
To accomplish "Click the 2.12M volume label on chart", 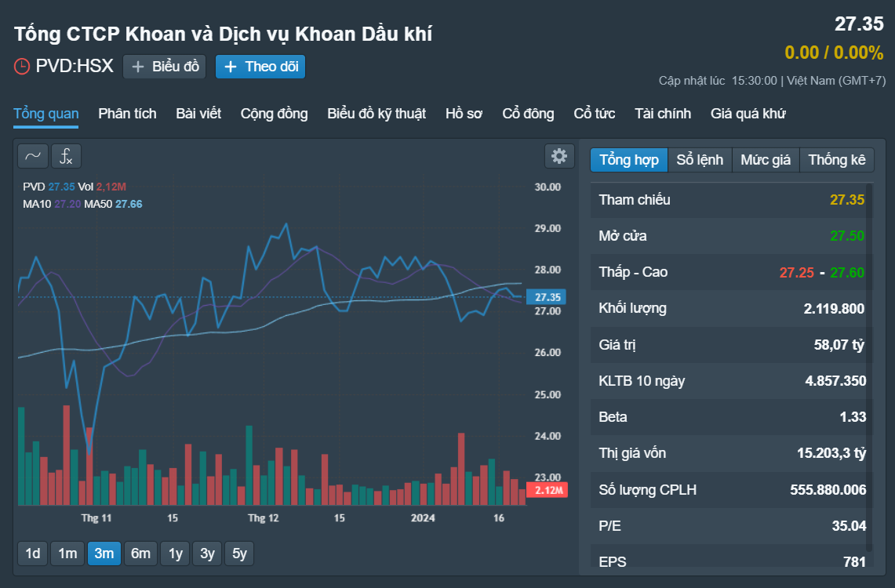I will (547, 490).
